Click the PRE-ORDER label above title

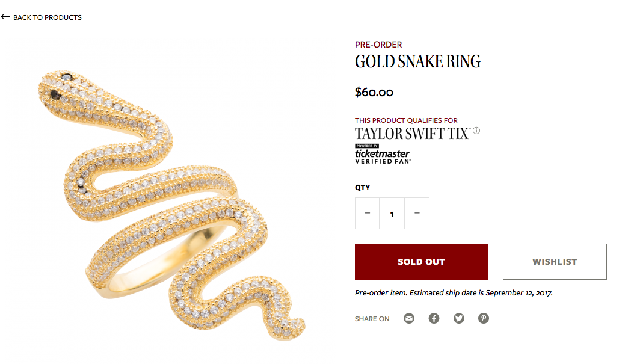point(378,45)
